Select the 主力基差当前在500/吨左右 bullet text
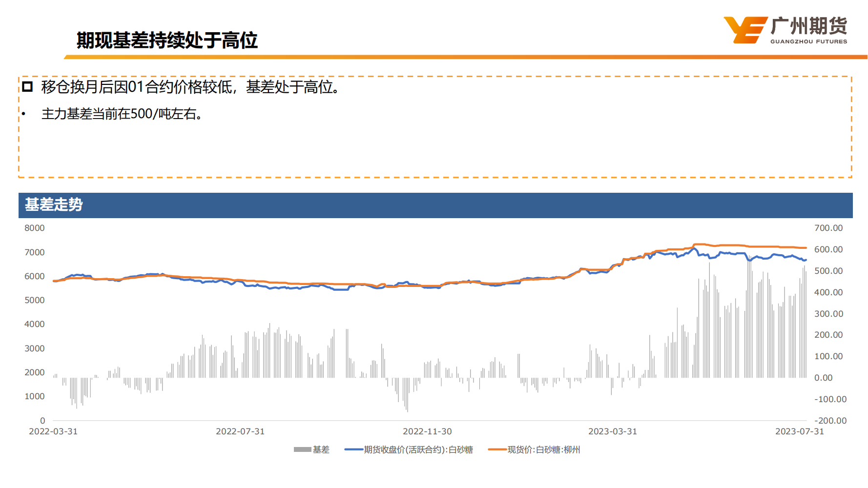This screenshot has width=868, height=488. (122, 114)
